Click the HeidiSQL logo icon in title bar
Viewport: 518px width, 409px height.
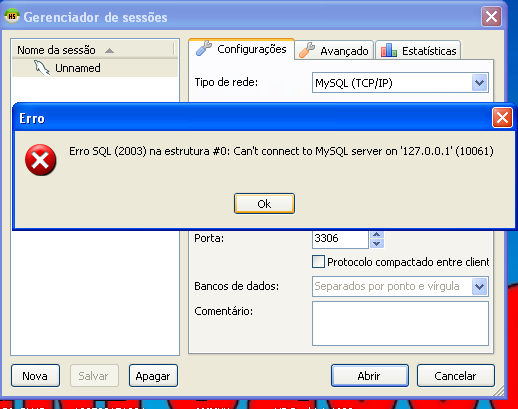pyautogui.click(x=12, y=16)
